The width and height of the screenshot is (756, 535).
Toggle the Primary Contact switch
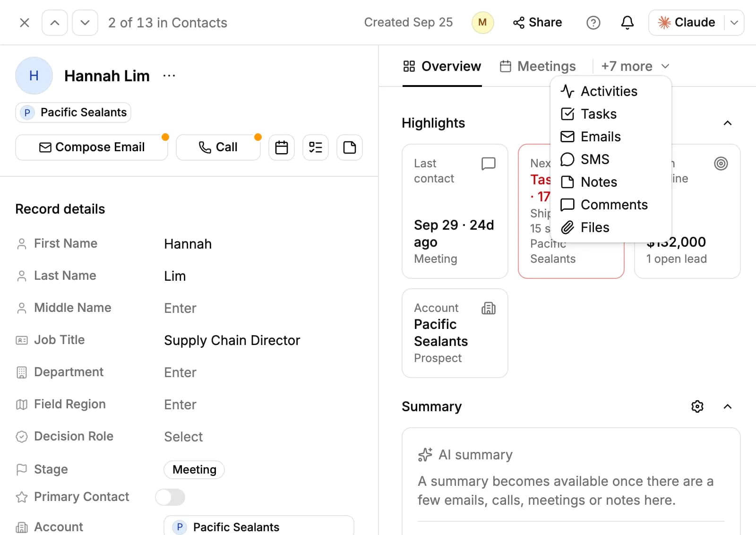(x=170, y=497)
